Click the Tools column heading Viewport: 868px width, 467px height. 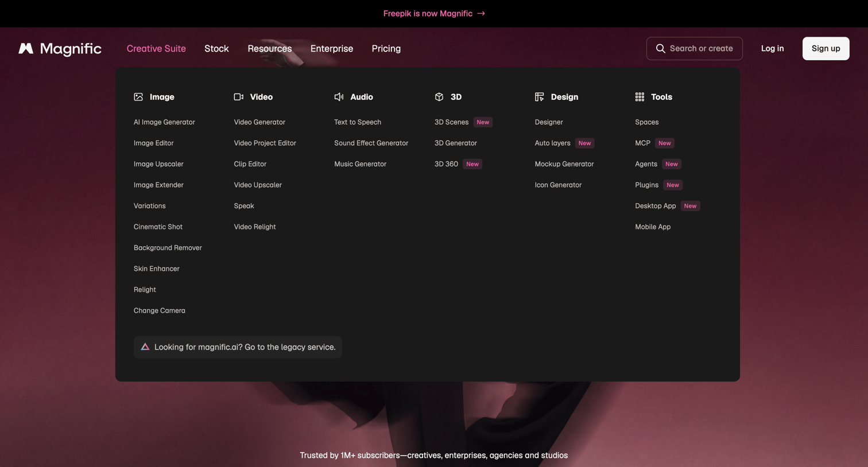tap(661, 97)
